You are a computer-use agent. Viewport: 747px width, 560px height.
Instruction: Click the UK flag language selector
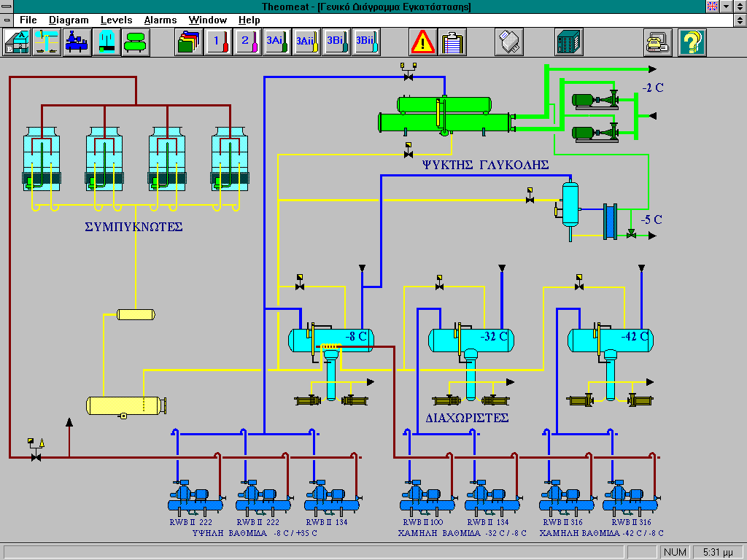(x=713, y=7)
